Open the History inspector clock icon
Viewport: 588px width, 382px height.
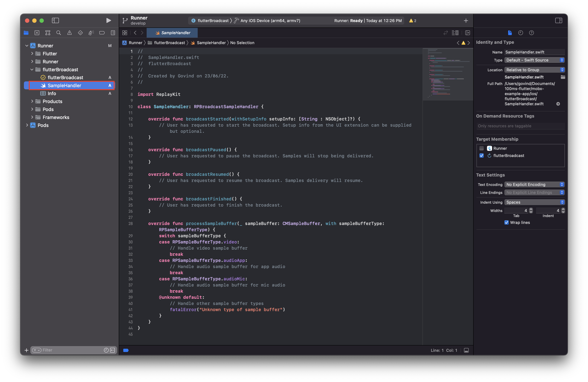(x=520, y=33)
